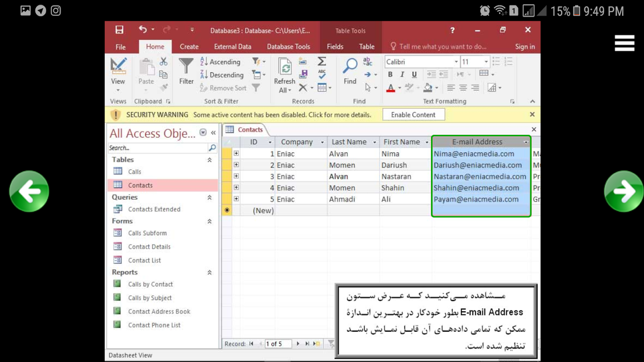Collapse the Tables group in navigation pane
The height and width of the screenshot is (362, 644).
[x=209, y=160]
